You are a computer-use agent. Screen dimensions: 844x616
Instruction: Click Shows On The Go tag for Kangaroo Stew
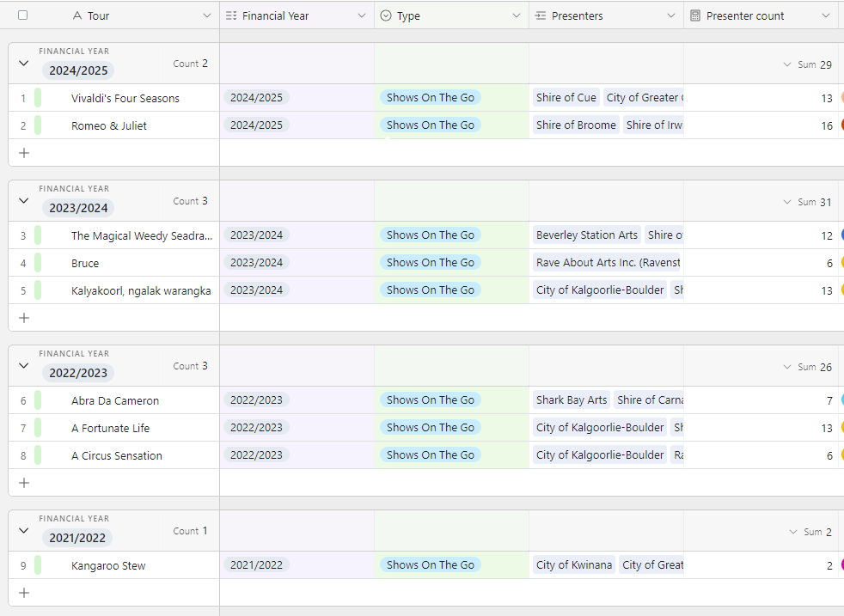[x=431, y=565]
